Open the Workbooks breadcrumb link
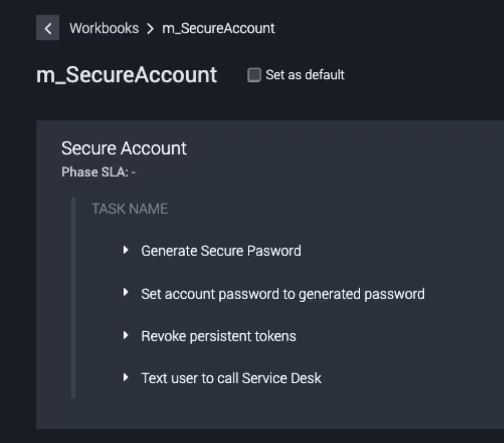 (104, 28)
